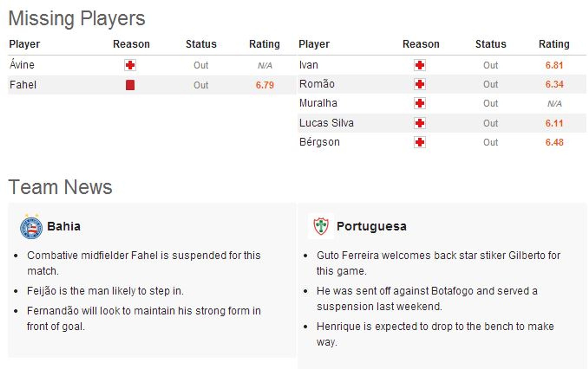The height and width of the screenshot is (369, 588).
Task: Click the Bahia table's Rating column header
Action: 264,44
